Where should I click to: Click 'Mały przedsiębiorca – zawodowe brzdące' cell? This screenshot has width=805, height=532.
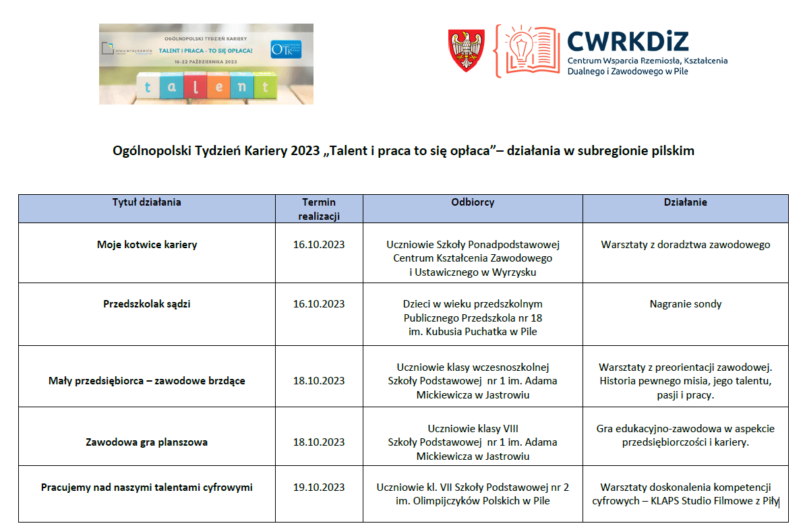pos(147,381)
